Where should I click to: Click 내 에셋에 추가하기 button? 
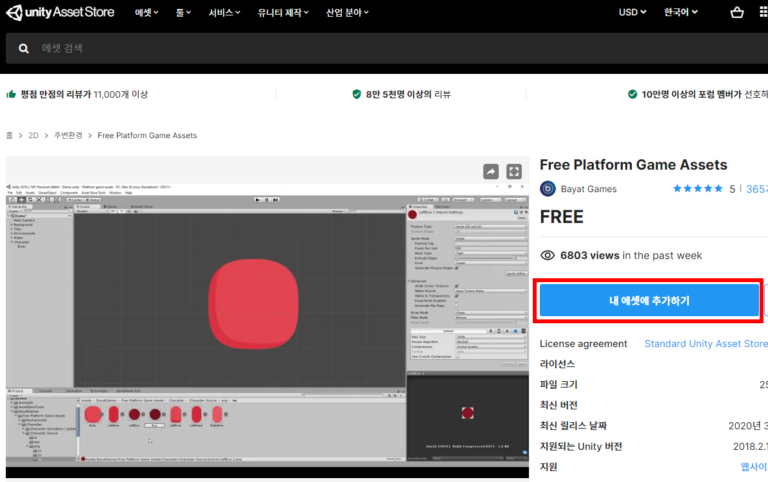649,301
